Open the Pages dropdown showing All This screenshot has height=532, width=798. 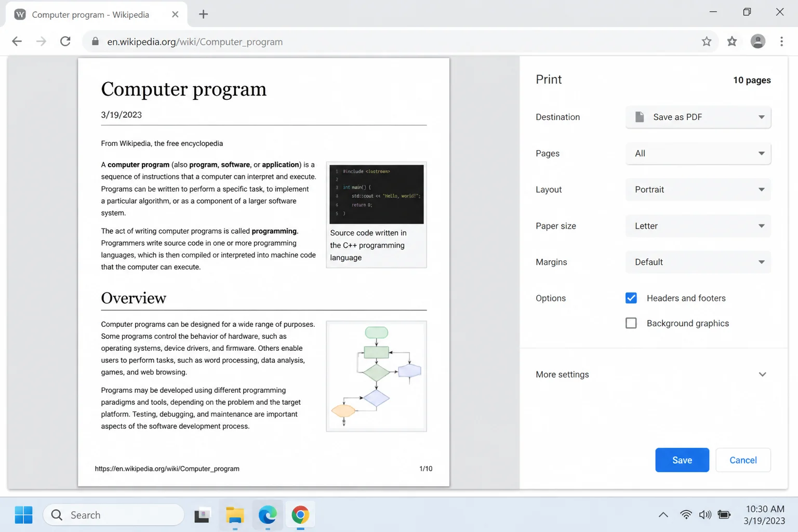[698, 153]
